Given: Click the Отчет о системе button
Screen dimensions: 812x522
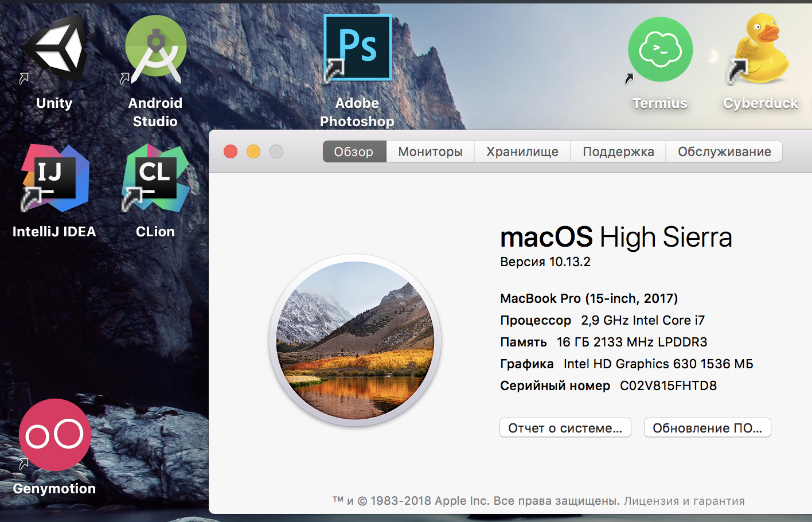Looking at the screenshot, I should coord(565,428).
